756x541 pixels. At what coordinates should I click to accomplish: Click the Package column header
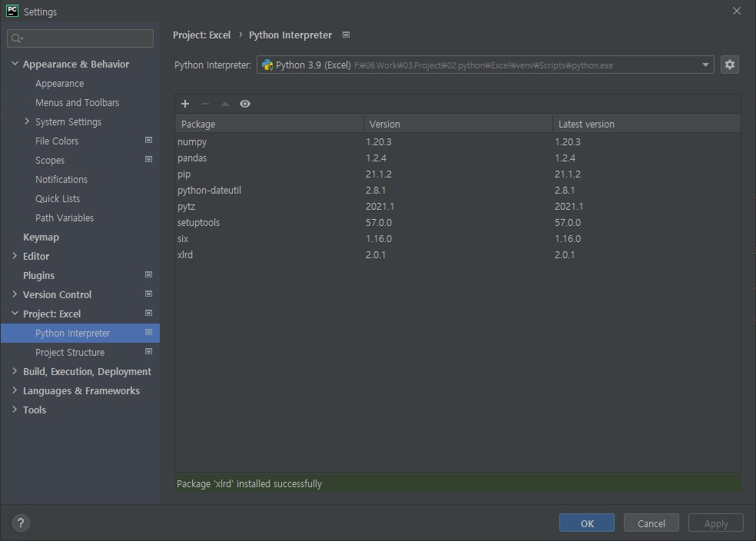click(269, 124)
